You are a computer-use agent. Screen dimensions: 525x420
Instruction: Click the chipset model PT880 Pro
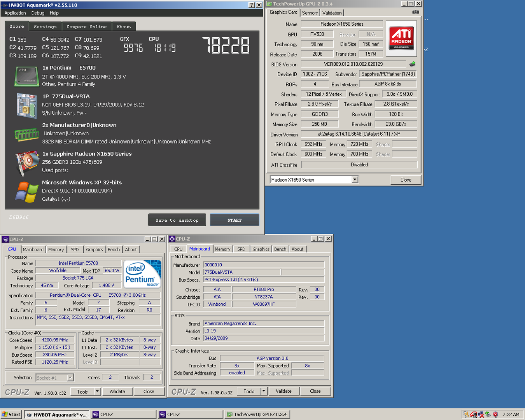pyautogui.click(x=264, y=289)
